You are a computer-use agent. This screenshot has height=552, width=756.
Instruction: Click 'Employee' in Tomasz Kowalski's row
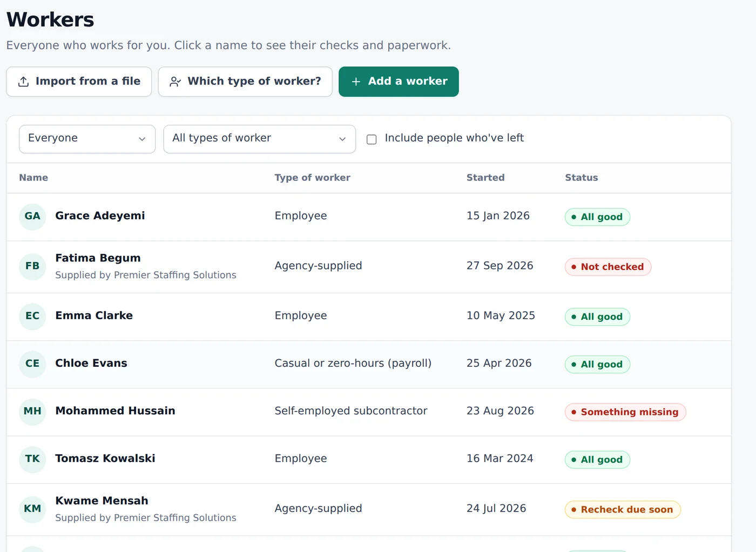(x=301, y=459)
